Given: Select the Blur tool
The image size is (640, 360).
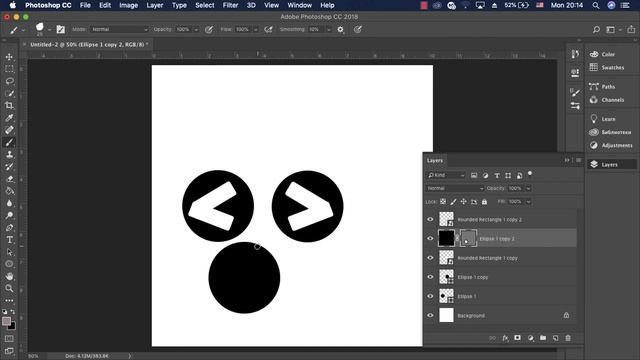Looking at the screenshot, I should 9,203.
